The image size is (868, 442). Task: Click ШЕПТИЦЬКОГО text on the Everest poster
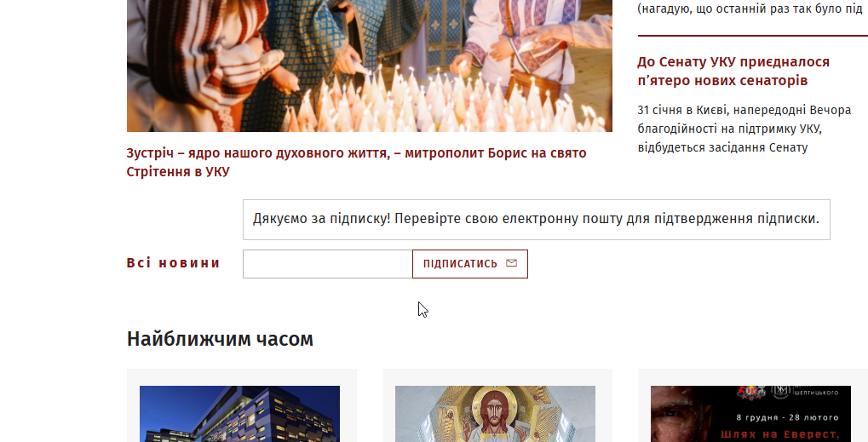815,393
